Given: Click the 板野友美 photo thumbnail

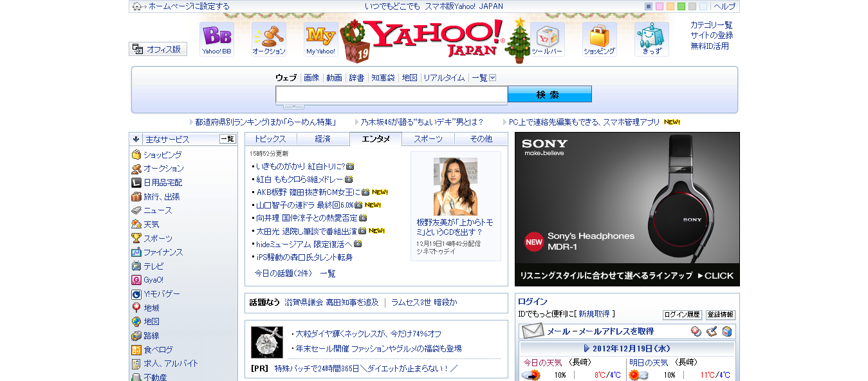Looking at the screenshot, I should pyautogui.click(x=455, y=185).
